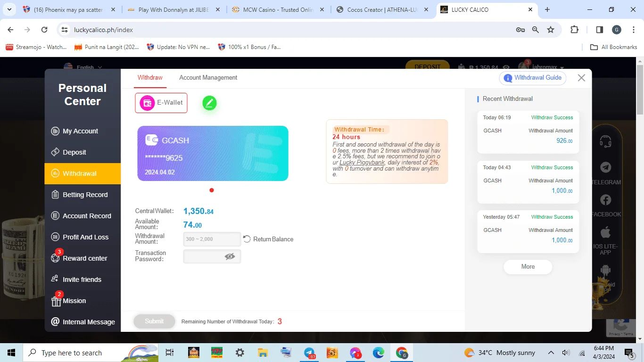
Task: Switch to MCW Casino tab
Action: (278, 9)
